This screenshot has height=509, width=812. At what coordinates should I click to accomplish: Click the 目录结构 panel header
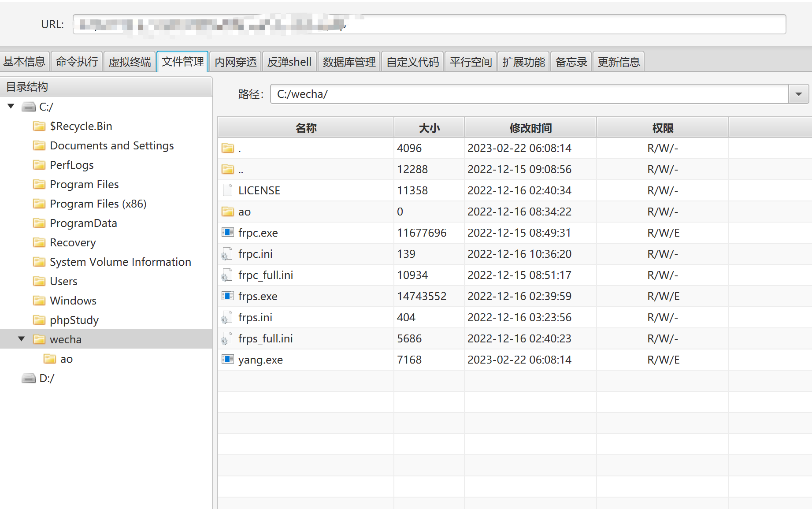click(106, 87)
